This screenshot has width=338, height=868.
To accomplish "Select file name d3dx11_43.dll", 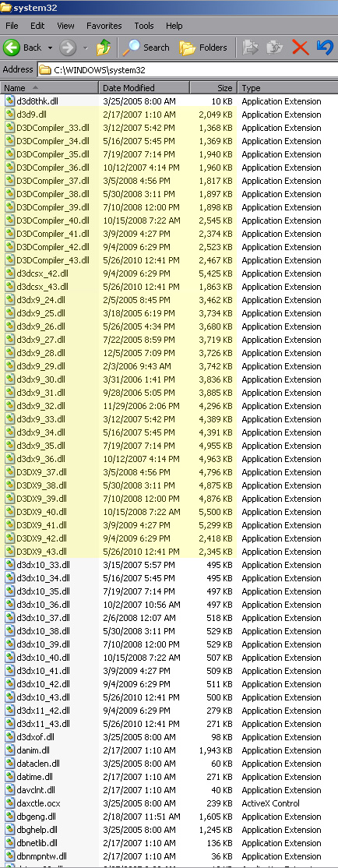I will tap(43, 724).
